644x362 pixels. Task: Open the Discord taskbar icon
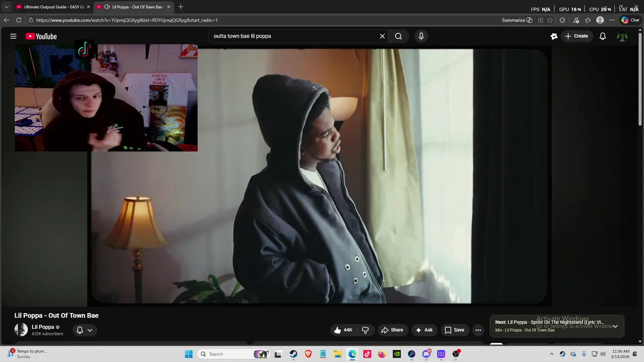(426, 354)
